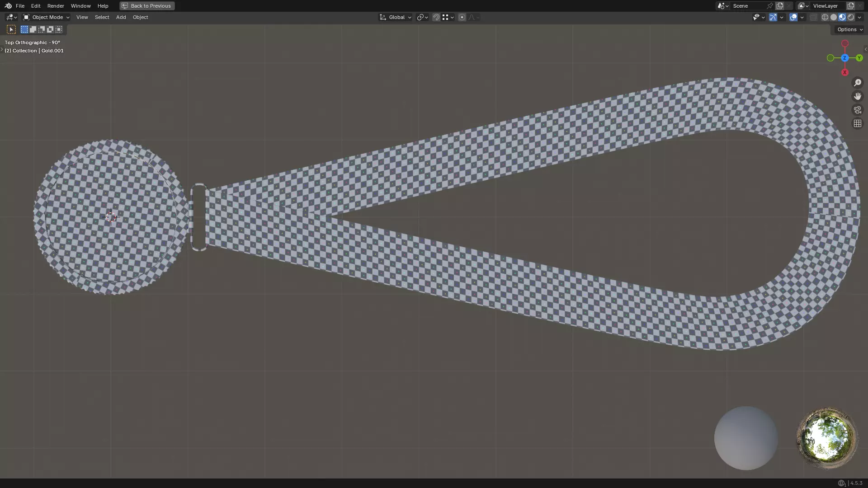This screenshot has height=488, width=868.
Task: Toggle show gizmos button
Action: [x=773, y=17]
